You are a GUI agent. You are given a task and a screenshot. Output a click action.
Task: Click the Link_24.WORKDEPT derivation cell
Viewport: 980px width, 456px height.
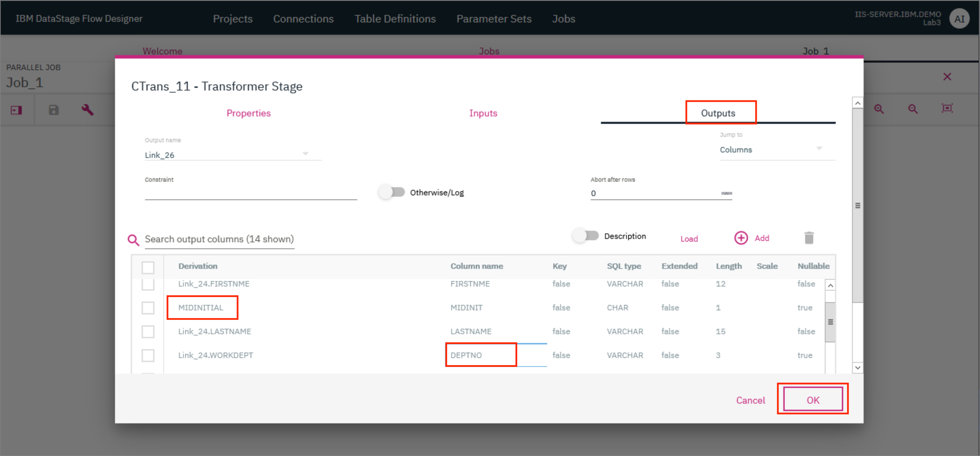coord(215,355)
